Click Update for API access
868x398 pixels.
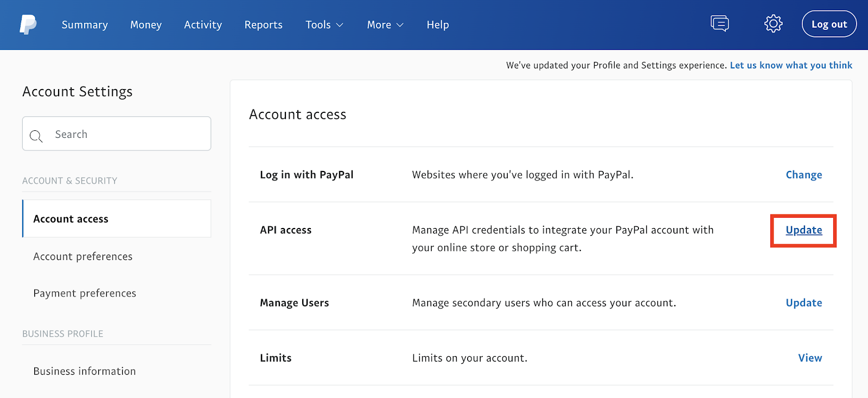click(x=804, y=230)
